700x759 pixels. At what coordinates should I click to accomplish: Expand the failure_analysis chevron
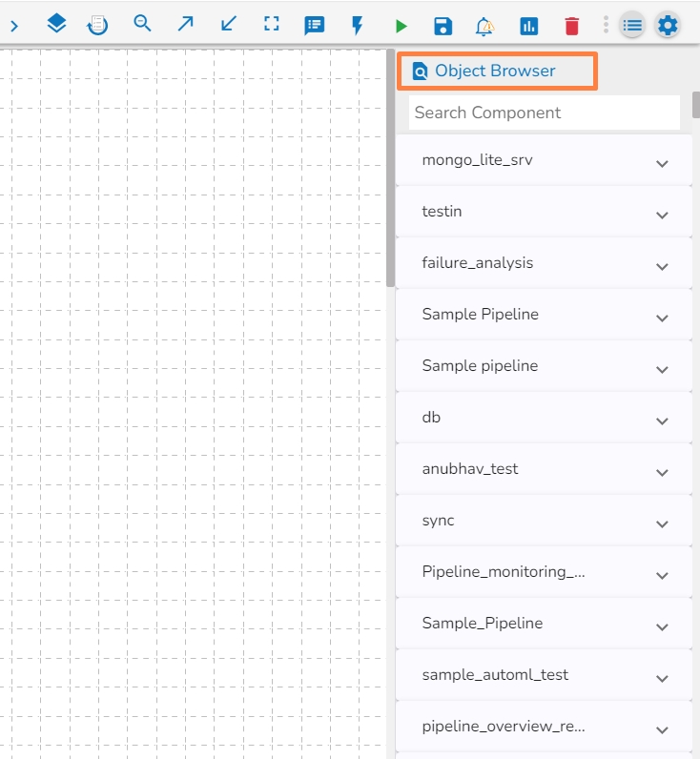[662, 266]
